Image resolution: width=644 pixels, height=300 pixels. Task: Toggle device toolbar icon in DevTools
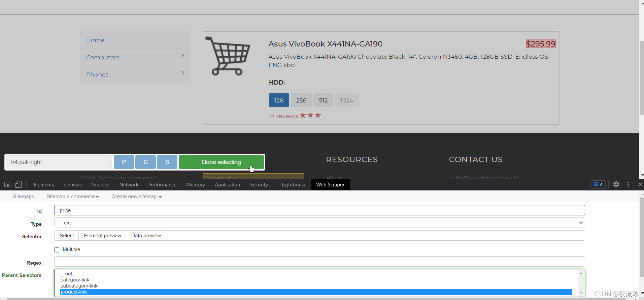pos(19,184)
